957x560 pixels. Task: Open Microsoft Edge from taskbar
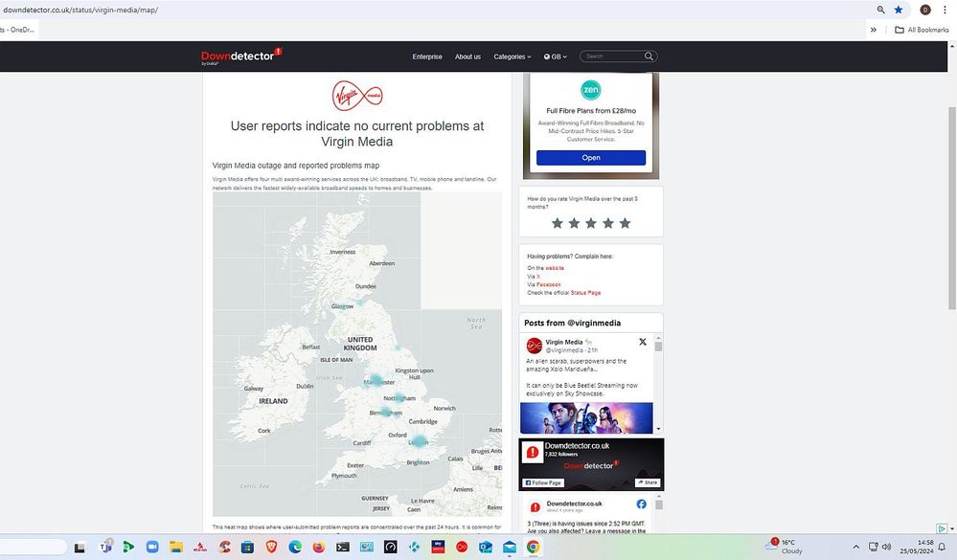point(295,548)
